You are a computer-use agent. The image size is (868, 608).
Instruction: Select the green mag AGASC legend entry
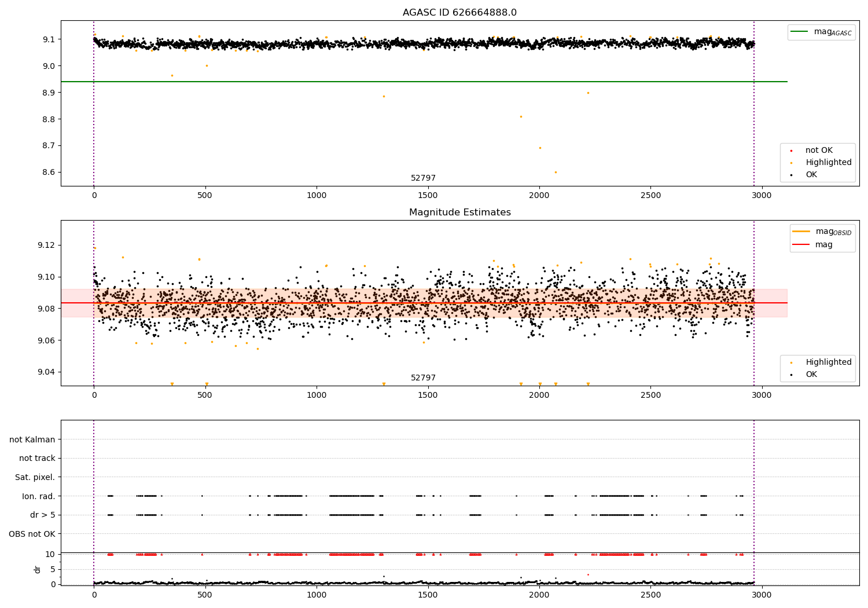click(x=821, y=32)
